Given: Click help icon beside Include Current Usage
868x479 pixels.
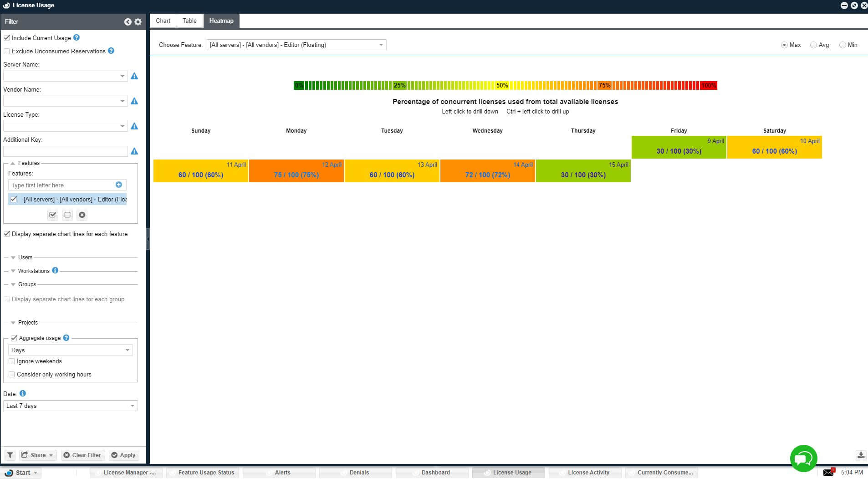Looking at the screenshot, I should pos(77,38).
